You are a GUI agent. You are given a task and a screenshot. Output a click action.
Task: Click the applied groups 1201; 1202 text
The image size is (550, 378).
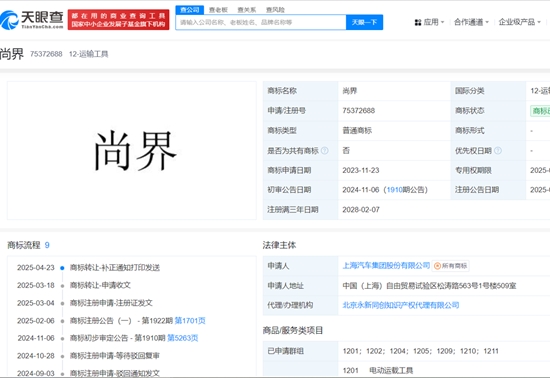coord(420,351)
